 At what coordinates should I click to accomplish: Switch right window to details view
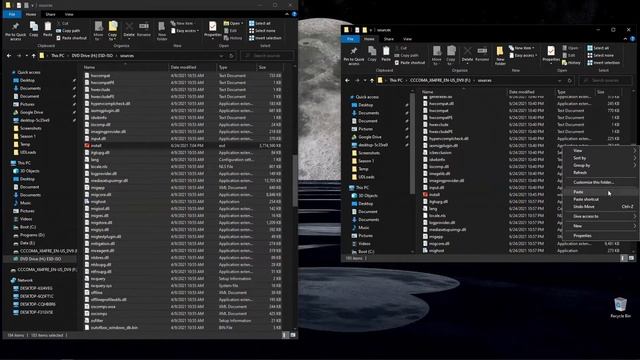(x=623, y=258)
